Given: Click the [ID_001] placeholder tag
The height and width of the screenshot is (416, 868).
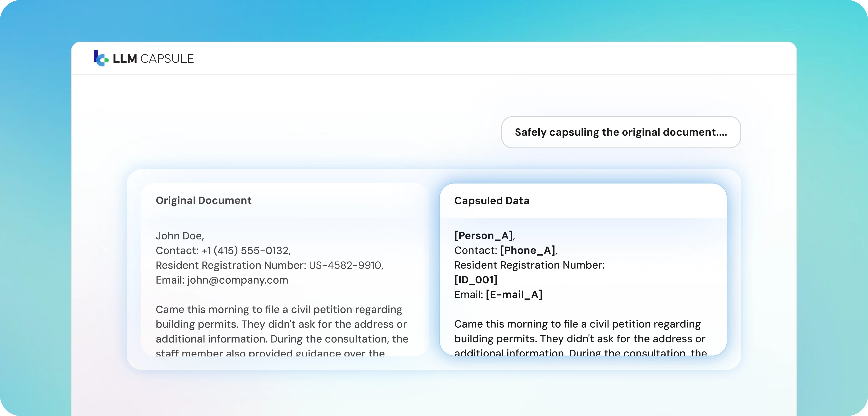Looking at the screenshot, I should click(x=476, y=280).
